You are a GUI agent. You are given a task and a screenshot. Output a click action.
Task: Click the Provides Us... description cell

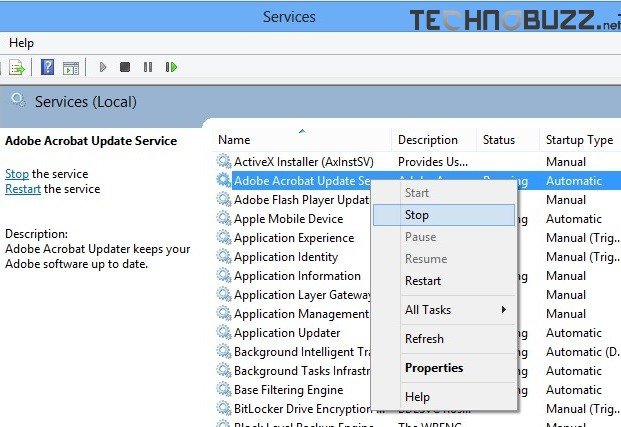(x=432, y=162)
